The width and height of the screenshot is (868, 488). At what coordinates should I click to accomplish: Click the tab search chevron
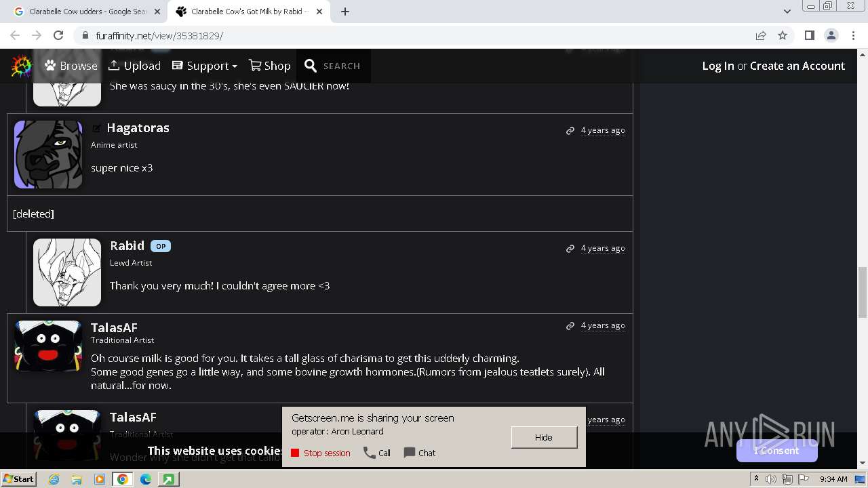787,12
